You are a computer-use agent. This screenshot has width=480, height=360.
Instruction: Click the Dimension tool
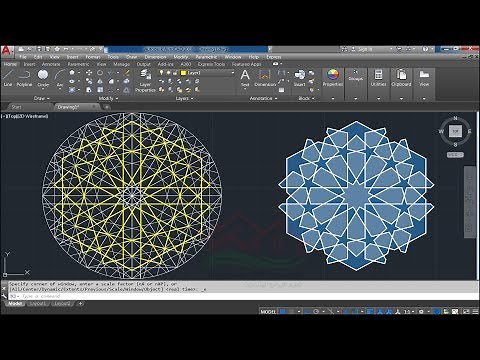click(265, 78)
